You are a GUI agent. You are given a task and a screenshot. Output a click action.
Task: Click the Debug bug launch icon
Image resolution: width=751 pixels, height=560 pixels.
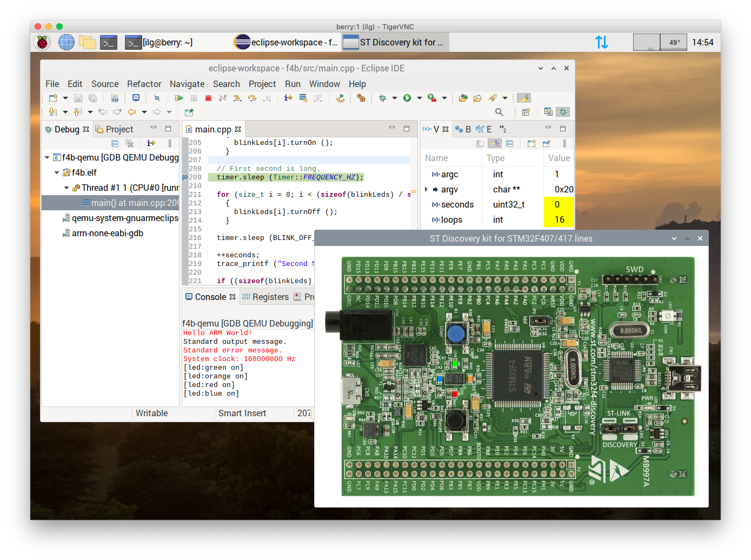pyautogui.click(x=383, y=98)
